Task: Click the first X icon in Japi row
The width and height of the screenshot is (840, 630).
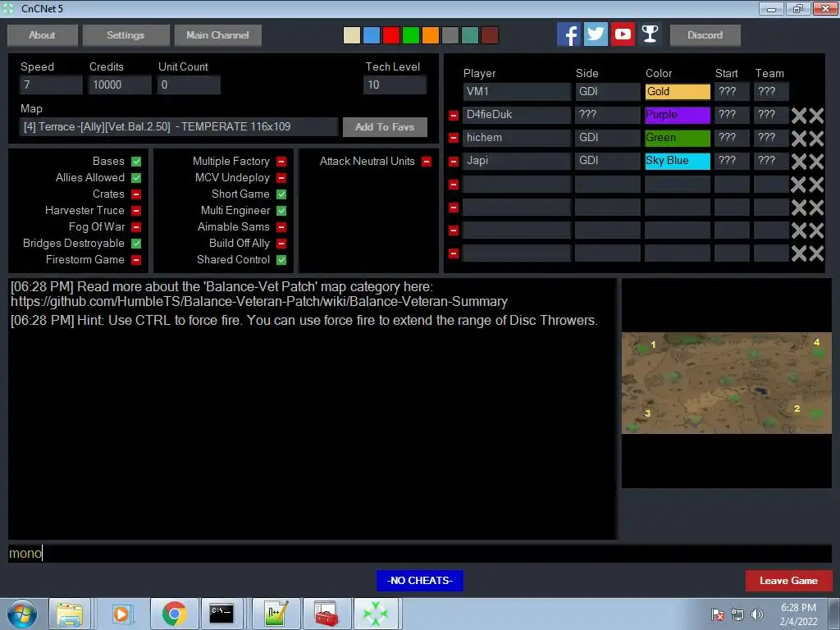Action: (x=799, y=162)
